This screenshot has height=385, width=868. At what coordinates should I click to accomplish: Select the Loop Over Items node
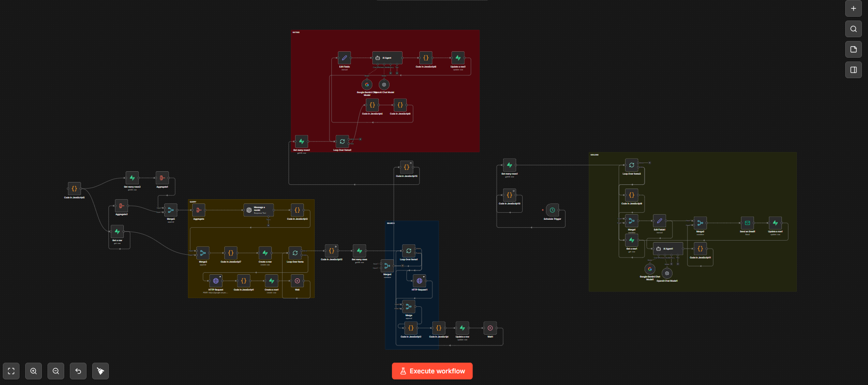pyautogui.click(x=295, y=253)
